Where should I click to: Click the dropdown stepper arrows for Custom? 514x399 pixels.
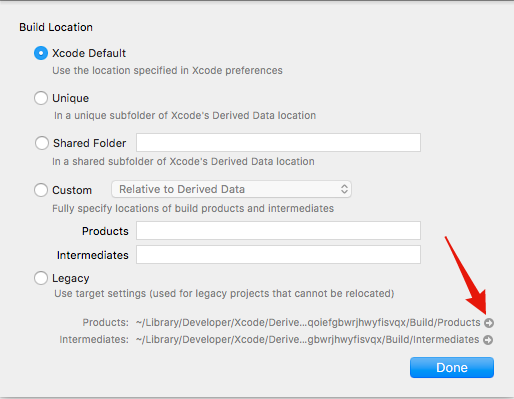point(344,189)
